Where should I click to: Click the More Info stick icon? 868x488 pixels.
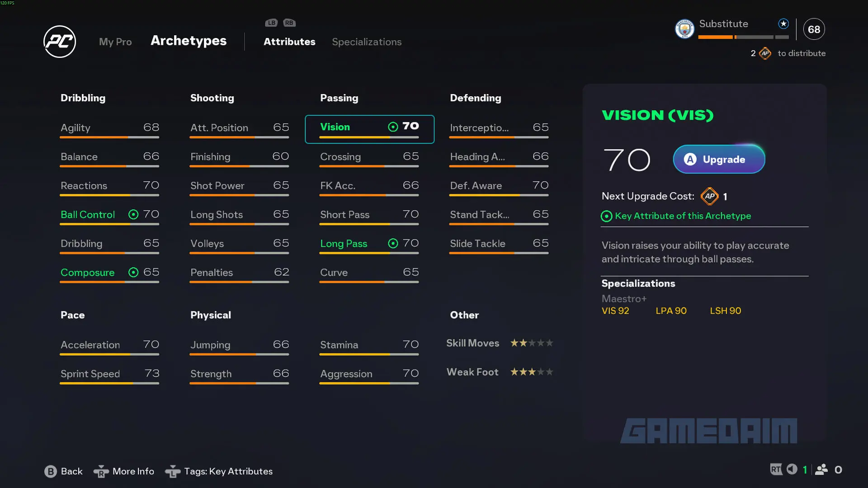(x=101, y=471)
